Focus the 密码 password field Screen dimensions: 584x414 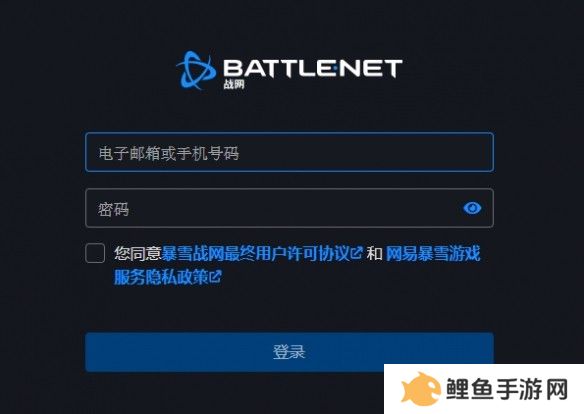point(289,208)
